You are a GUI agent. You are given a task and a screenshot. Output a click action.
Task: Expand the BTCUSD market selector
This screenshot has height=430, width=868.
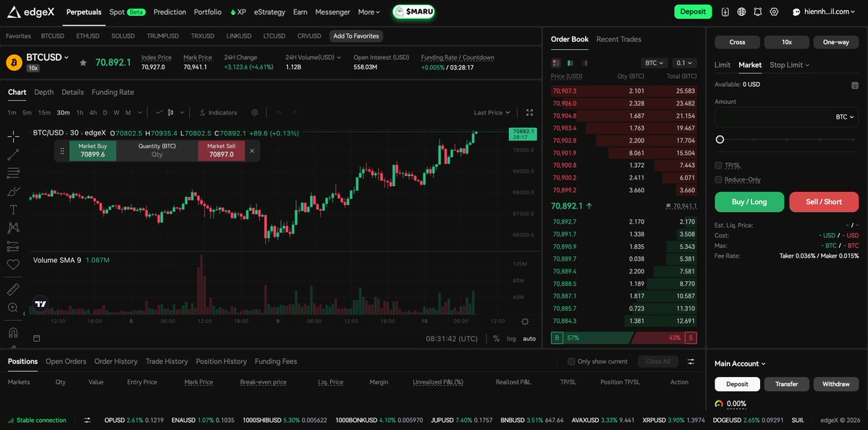click(48, 58)
